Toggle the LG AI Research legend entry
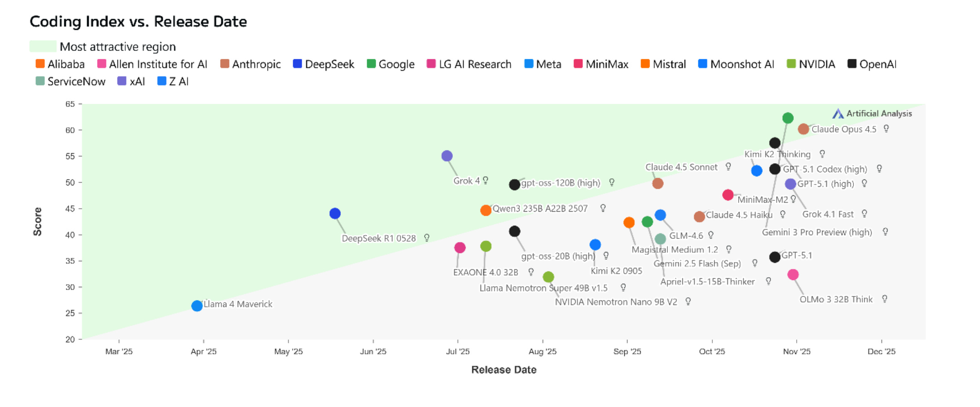This screenshot has width=980, height=407. pyautogui.click(x=469, y=64)
